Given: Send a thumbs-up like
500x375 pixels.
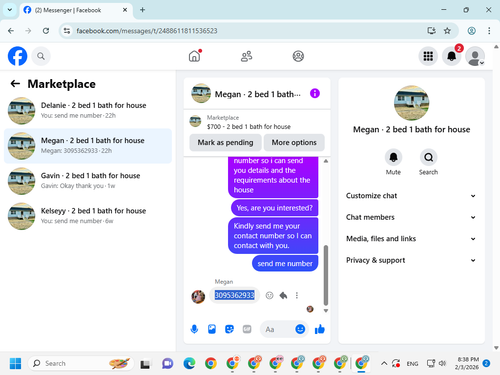Looking at the screenshot, I should [320, 329].
